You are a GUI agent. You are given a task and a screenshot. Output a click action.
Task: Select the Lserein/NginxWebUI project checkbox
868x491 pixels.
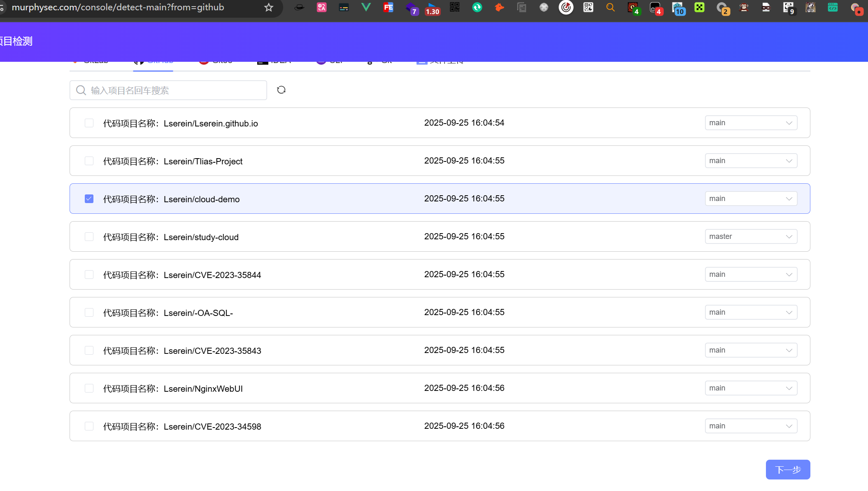[x=89, y=388]
